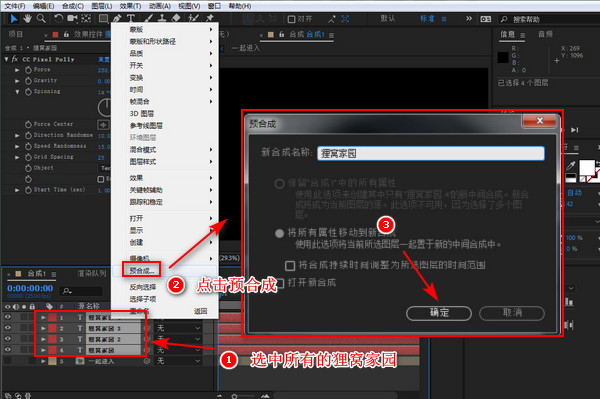Enable 将合成持续时间调整 checkbox in dialog
The width and height of the screenshot is (600, 399).
(x=290, y=265)
